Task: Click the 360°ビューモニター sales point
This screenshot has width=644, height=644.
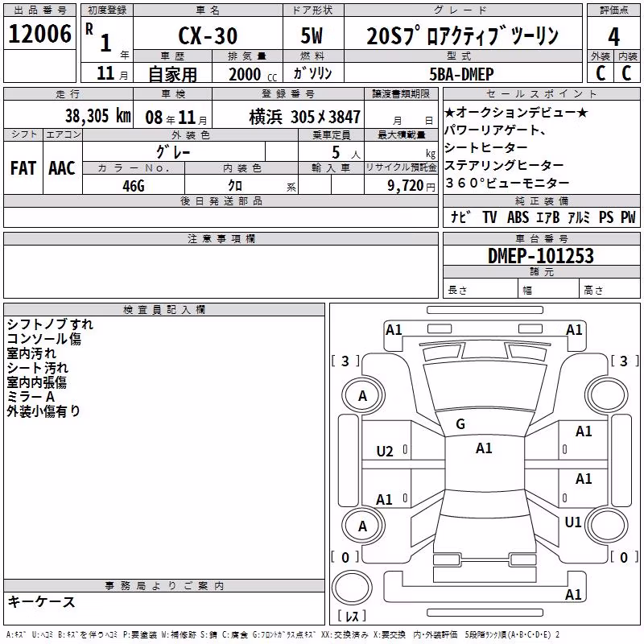Action: (507, 183)
